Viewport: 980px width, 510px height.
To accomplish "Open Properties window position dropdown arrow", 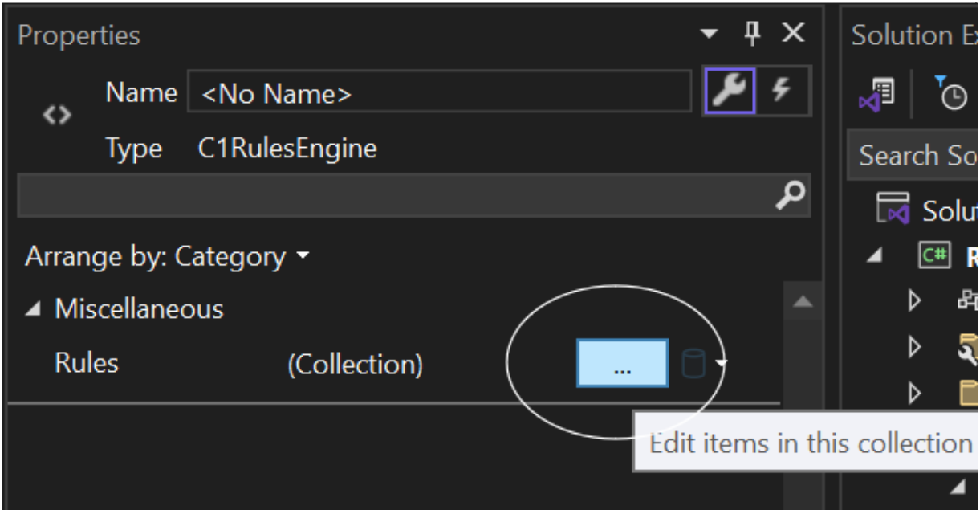I will click(x=709, y=35).
